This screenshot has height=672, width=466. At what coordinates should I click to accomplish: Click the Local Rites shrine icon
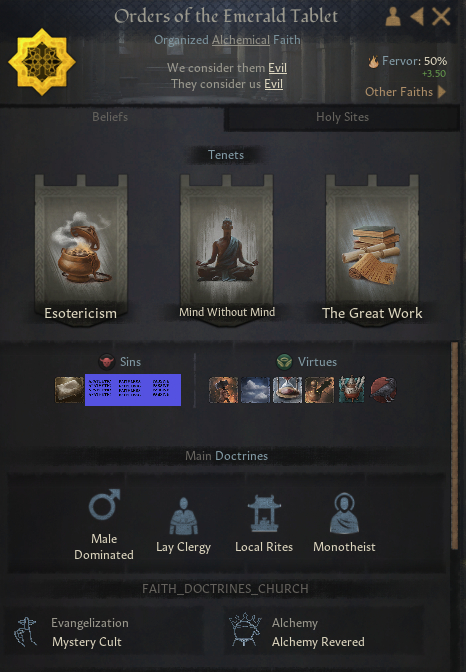click(x=264, y=514)
